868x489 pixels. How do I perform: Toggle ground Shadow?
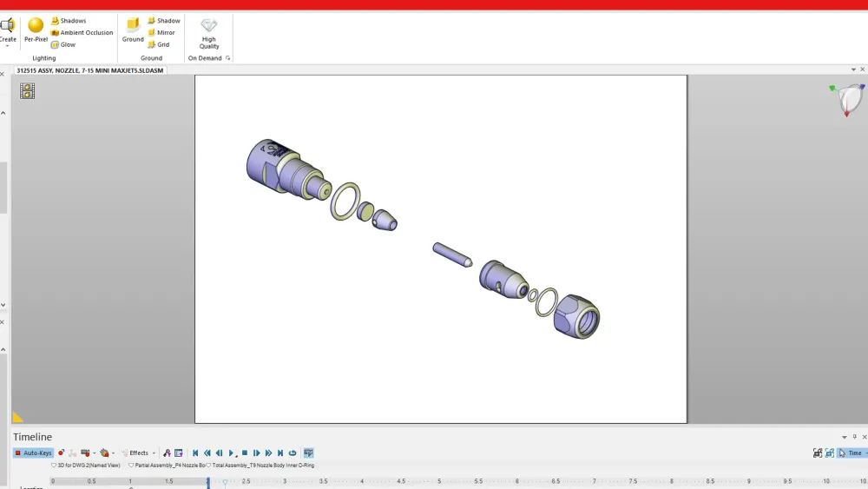(x=164, y=21)
